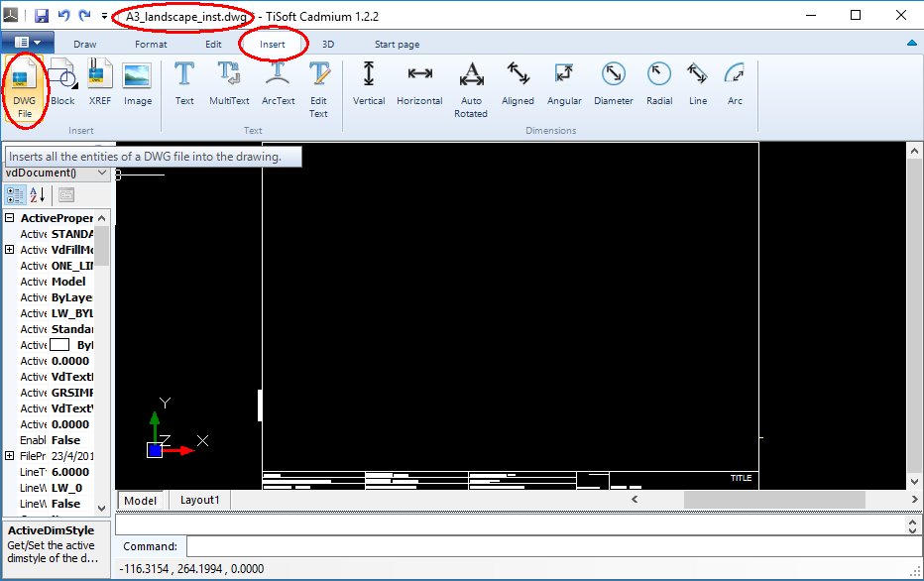Select the MultiText tool
The height and width of the screenshot is (581, 924).
[228, 87]
